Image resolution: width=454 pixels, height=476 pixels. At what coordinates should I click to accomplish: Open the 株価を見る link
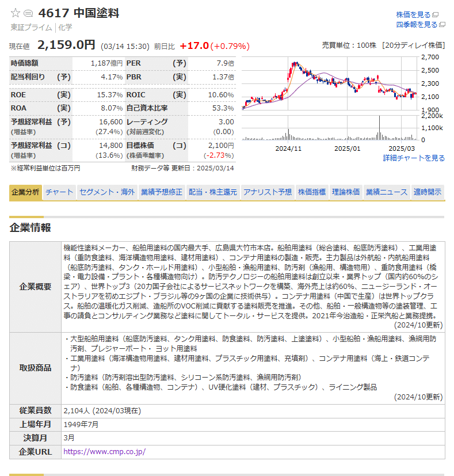click(413, 14)
